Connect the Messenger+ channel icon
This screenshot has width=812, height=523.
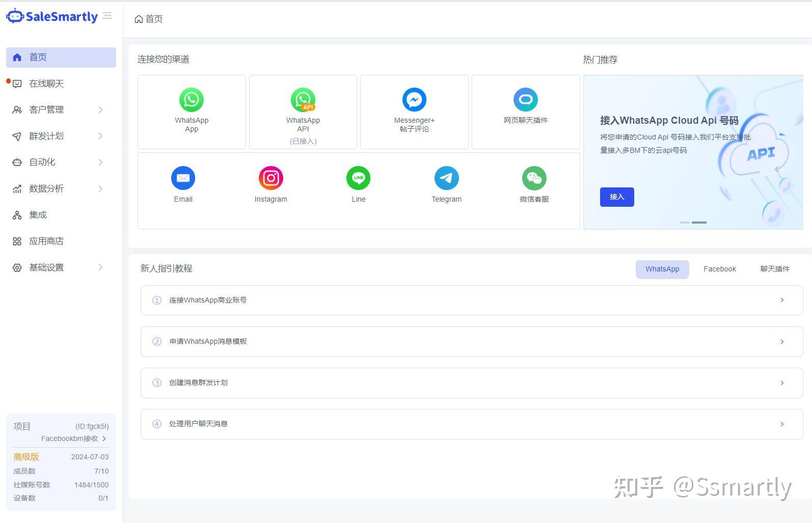(414, 99)
